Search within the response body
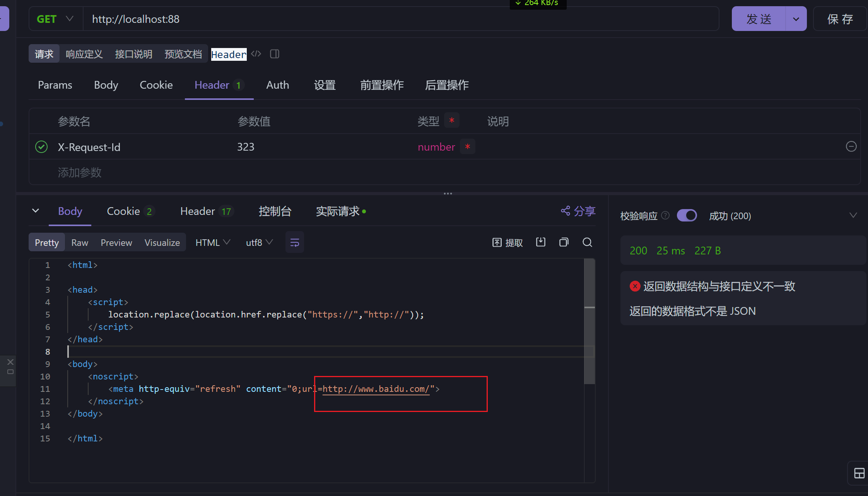The height and width of the screenshot is (496, 868). [x=587, y=242]
